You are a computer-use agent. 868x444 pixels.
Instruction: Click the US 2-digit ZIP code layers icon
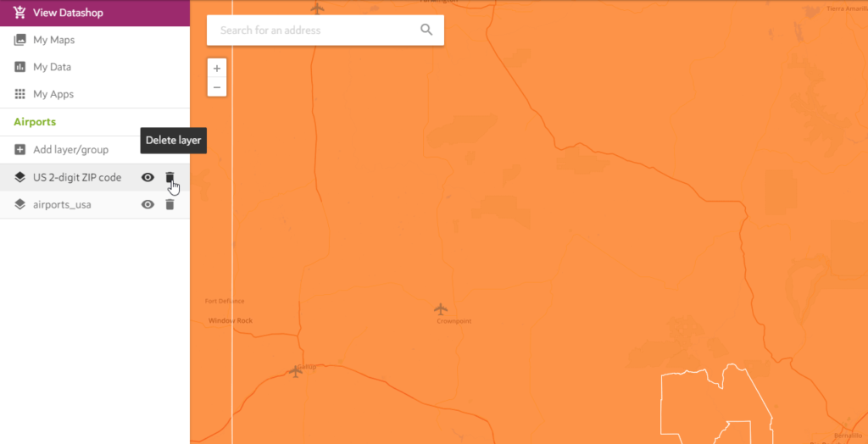pyautogui.click(x=20, y=177)
